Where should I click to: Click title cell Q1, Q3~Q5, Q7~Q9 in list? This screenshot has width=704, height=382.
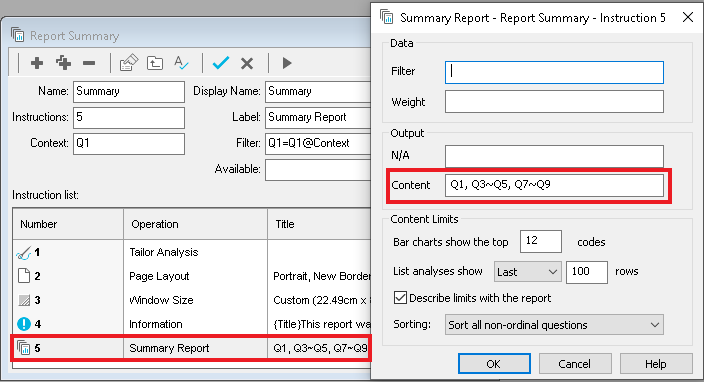(320, 348)
